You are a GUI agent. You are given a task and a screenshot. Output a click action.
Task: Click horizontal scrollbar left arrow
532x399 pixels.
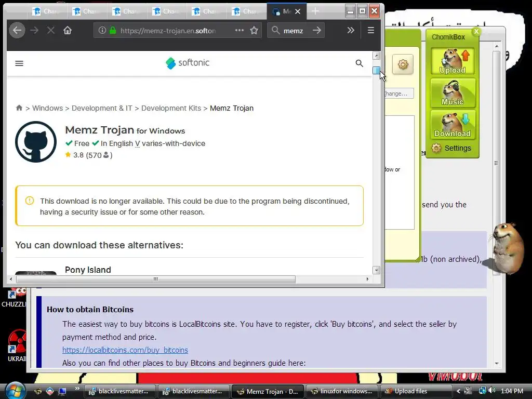[x=11, y=279]
